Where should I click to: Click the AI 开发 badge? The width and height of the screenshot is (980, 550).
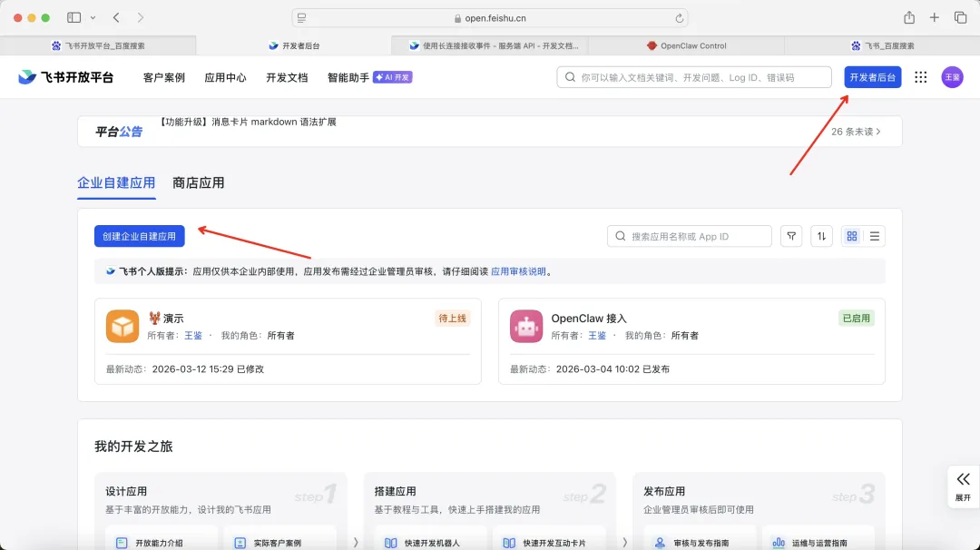click(393, 77)
